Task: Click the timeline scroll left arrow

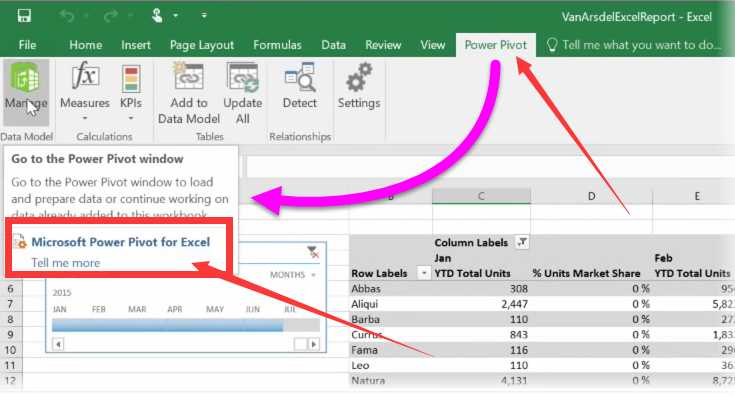Action: 58,345
